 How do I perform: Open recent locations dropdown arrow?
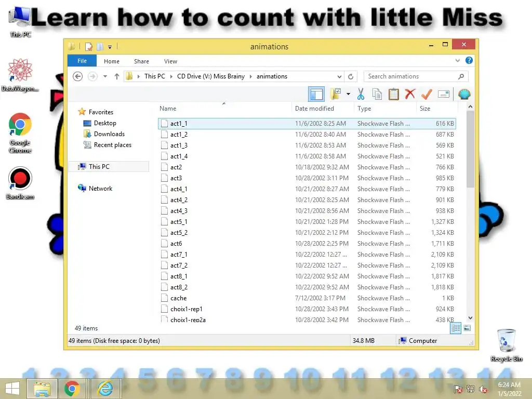tap(105, 76)
